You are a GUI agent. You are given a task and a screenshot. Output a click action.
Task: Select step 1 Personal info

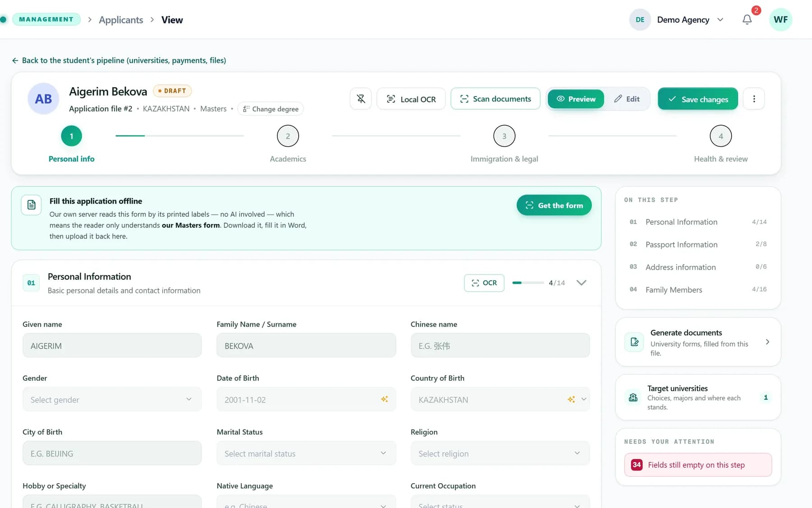point(71,136)
